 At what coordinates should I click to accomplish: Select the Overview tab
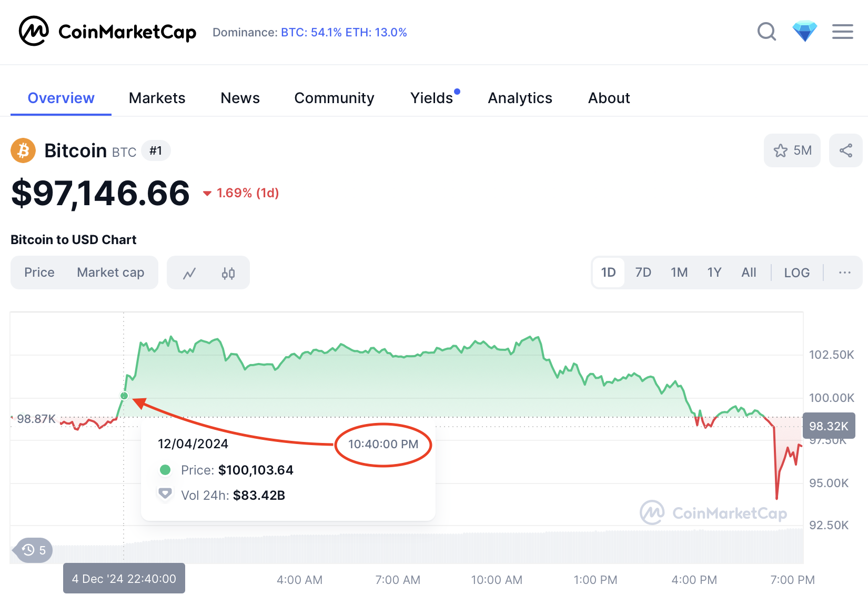(61, 98)
